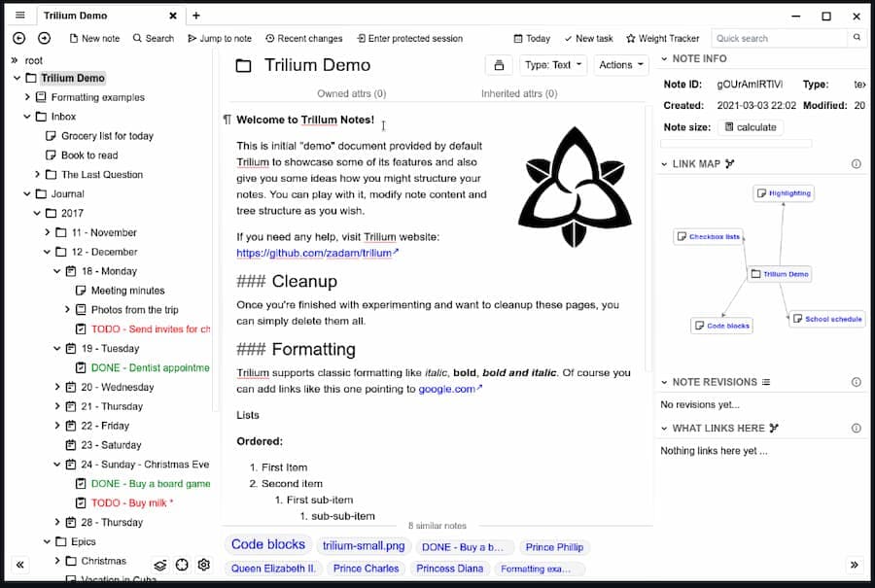Screen dimensions: 875x588
Task: Expand the 11 - November folder
Action: pyautogui.click(x=48, y=232)
